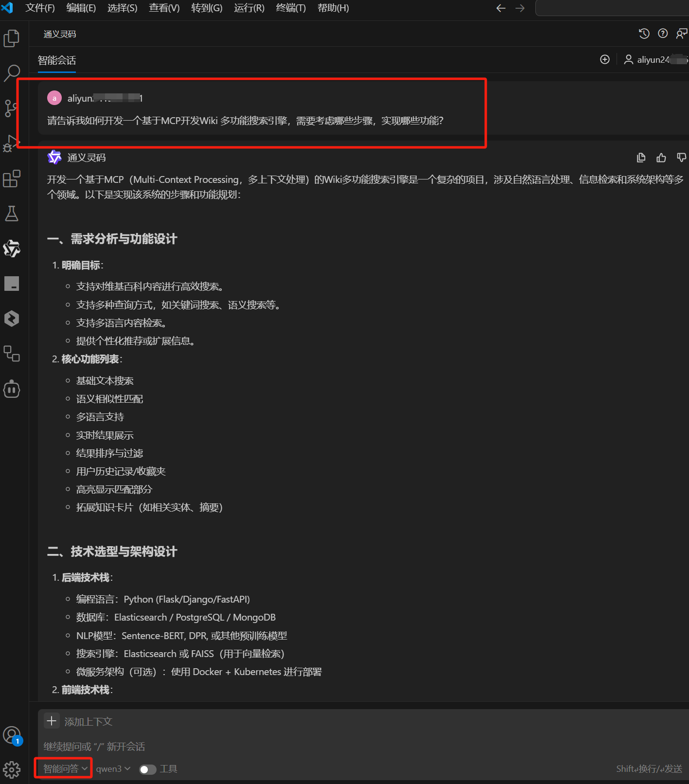Screen dimensions: 689x784
Task: Open the Manage settings gear
Action: click(x=12, y=769)
